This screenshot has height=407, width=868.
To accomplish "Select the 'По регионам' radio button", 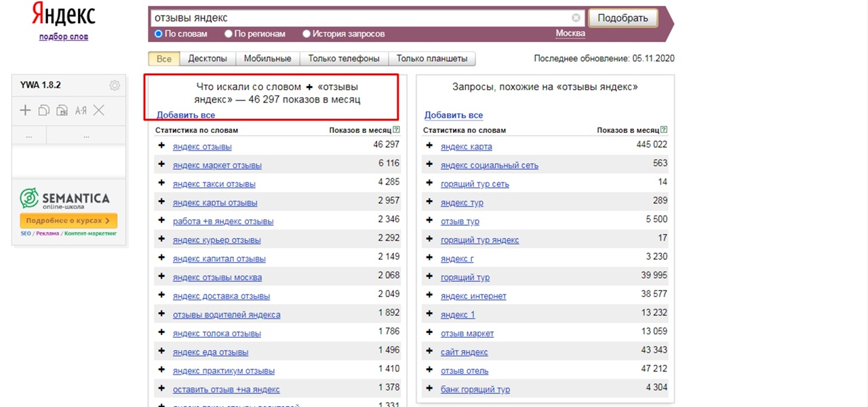I will [229, 33].
